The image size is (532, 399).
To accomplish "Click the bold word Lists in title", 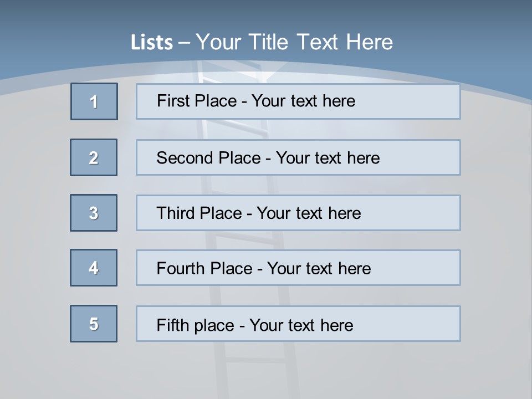I will [x=152, y=43].
